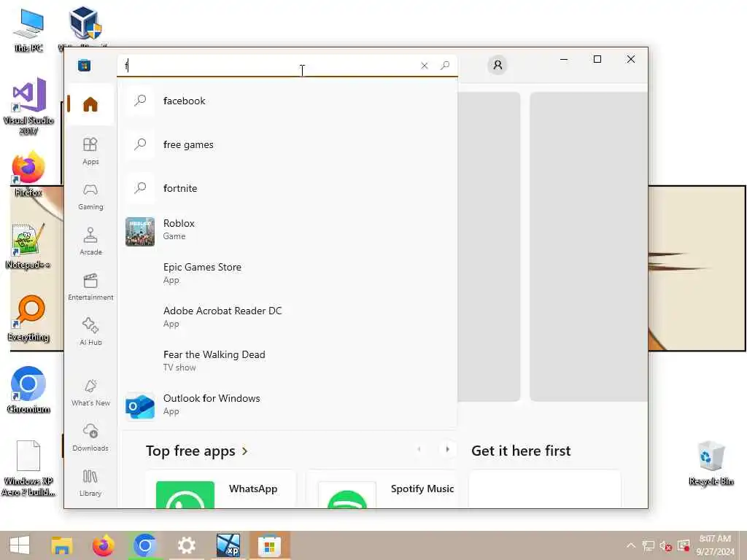Select Visual Studio 2017 desktop shortcut
The image size is (747, 560).
click(x=28, y=106)
